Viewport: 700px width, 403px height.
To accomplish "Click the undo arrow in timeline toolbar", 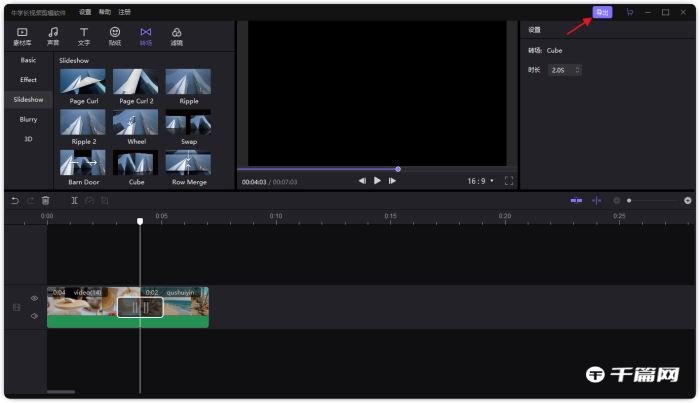I will click(15, 200).
